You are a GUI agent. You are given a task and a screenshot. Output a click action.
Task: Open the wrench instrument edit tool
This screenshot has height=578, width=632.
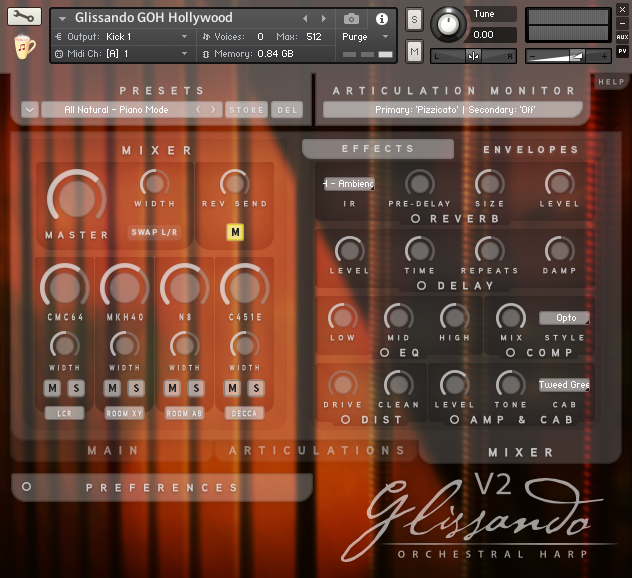click(24, 17)
